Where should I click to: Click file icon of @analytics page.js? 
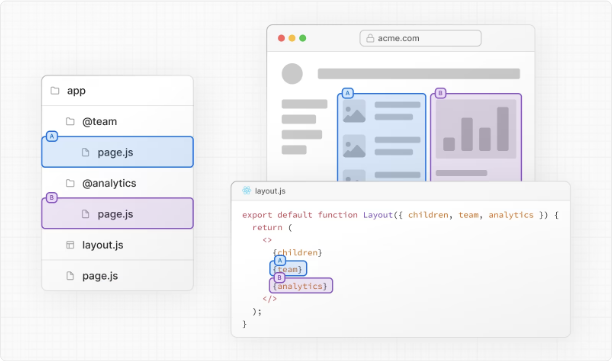85,214
